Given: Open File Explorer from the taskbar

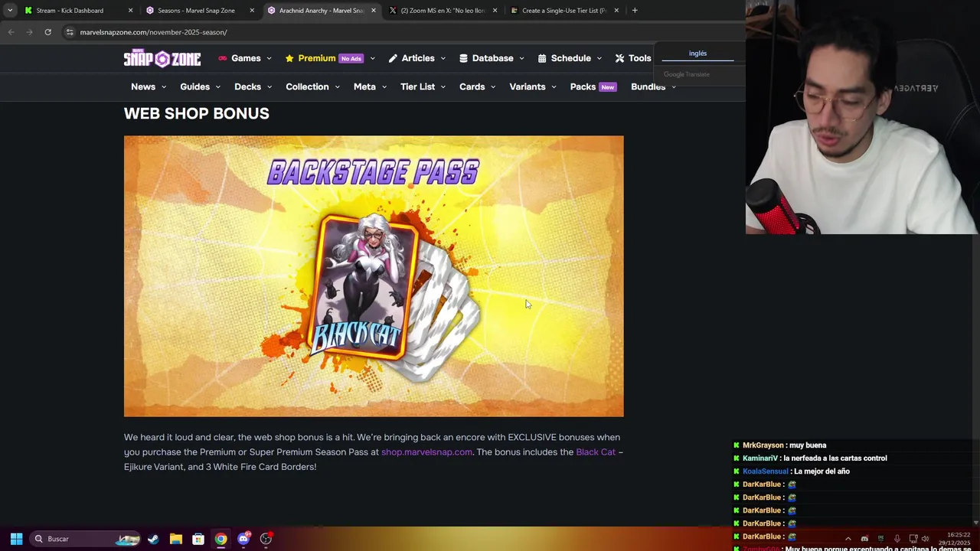Looking at the screenshot, I should [175, 539].
